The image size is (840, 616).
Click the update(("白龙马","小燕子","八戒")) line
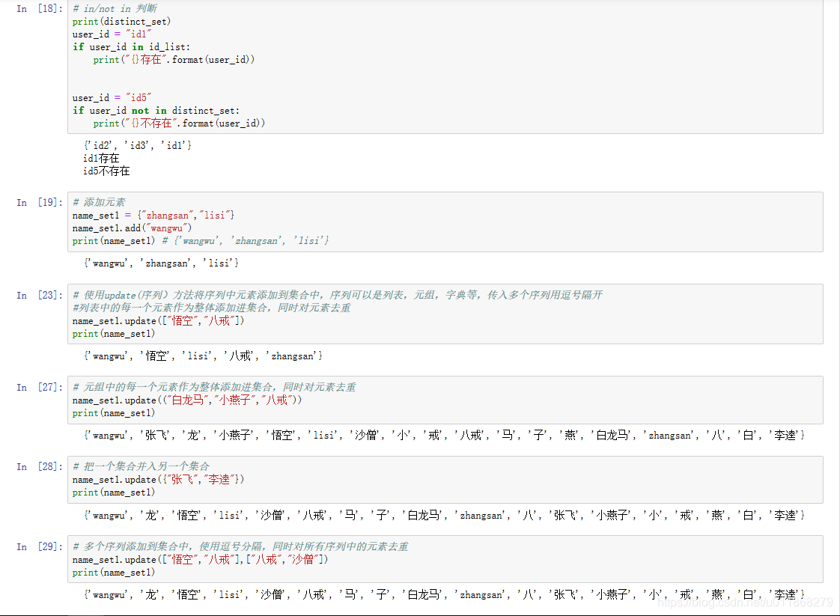click(x=187, y=400)
